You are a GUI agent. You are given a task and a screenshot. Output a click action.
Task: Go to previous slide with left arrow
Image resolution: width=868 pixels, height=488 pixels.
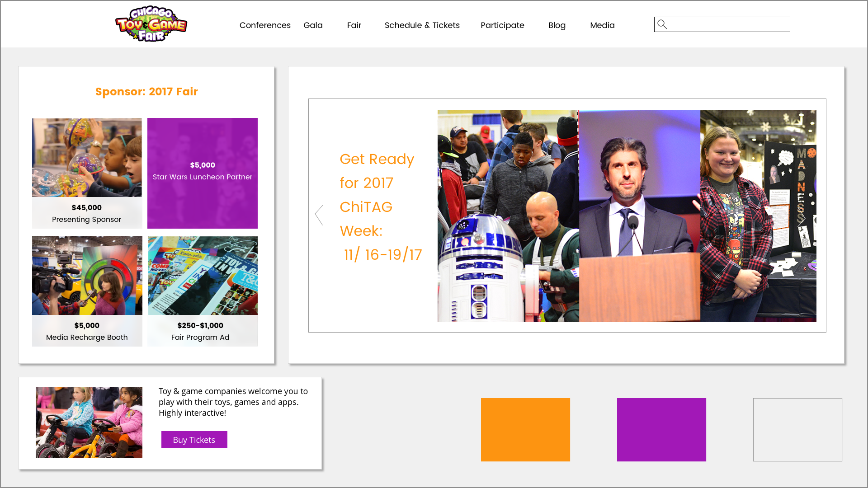point(319,215)
